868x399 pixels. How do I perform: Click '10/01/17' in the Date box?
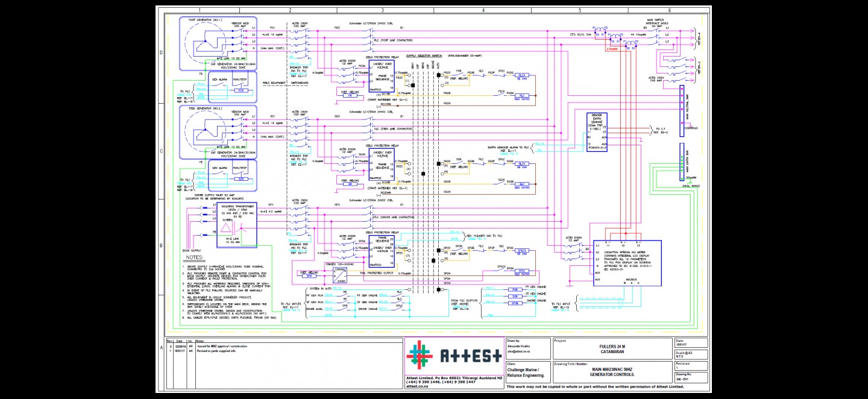681,345
